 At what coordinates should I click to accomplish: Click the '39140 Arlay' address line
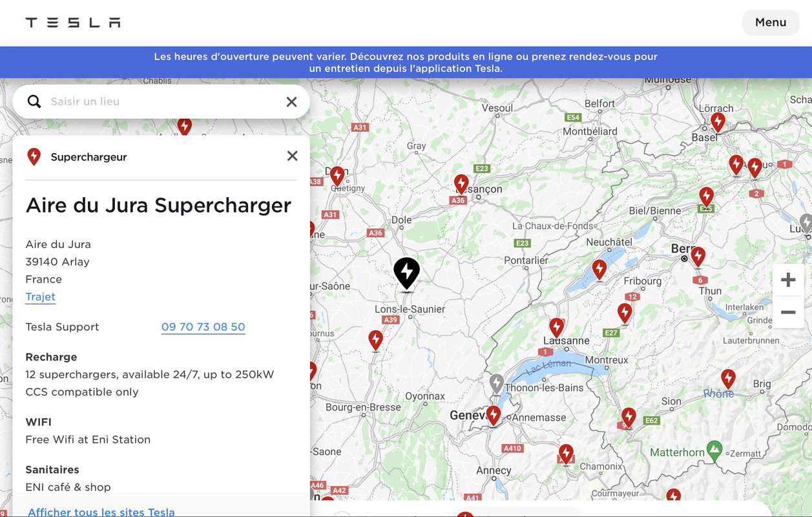[x=57, y=262]
